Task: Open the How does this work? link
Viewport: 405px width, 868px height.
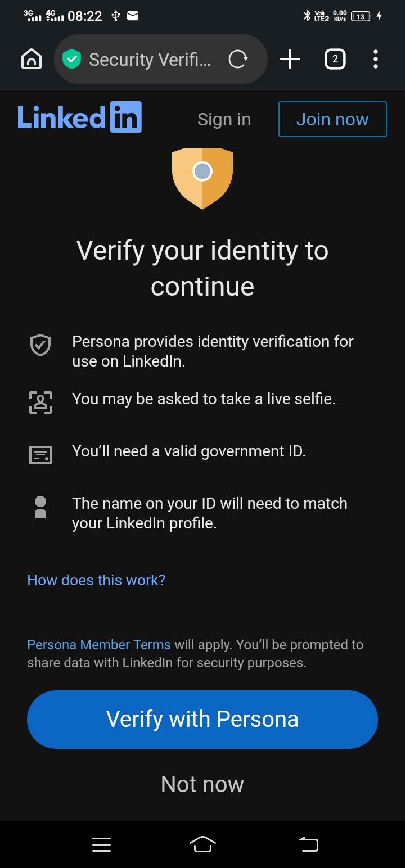Action: pyautogui.click(x=96, y=580)
